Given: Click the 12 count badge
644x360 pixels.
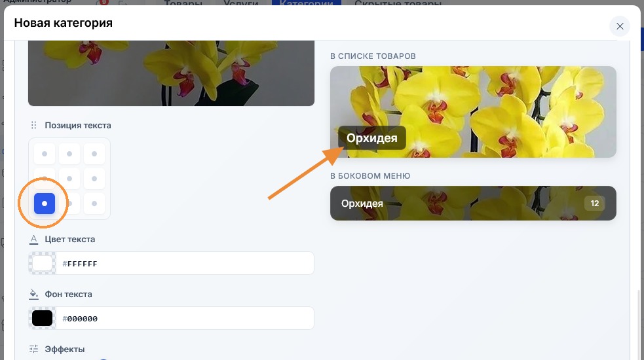Looking at the screenshot, I should click(595, 203).
